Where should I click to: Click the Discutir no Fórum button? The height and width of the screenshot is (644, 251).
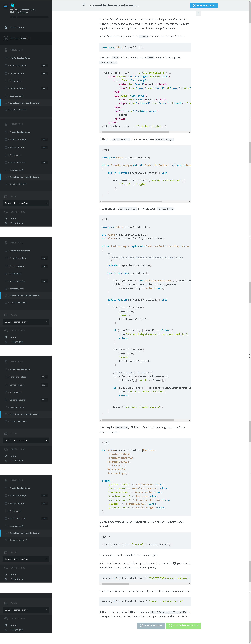tap(151, 625)
